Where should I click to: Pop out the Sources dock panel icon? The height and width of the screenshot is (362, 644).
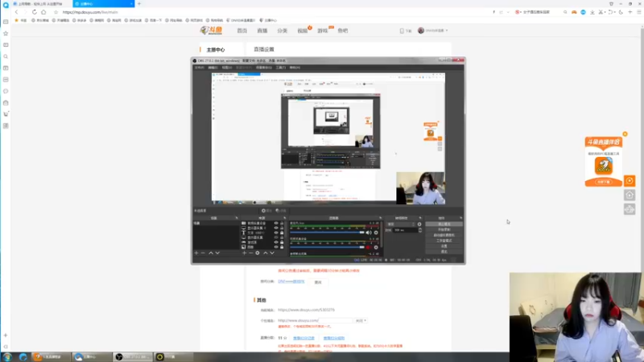pos(285,218)
